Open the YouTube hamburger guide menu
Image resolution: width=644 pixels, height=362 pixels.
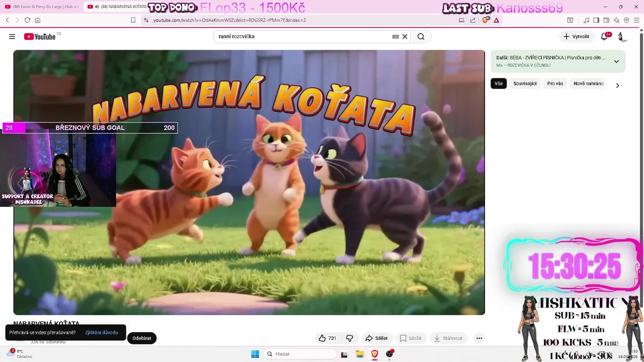point(12,37)
